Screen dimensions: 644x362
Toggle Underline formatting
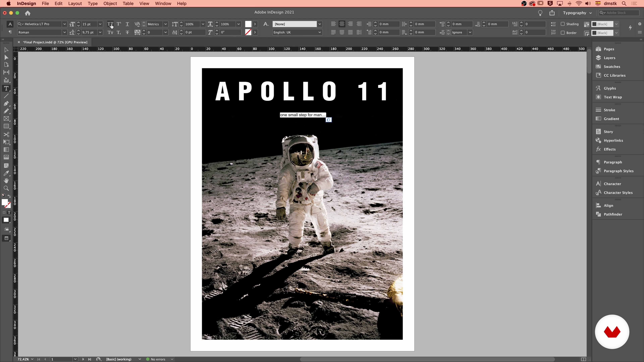[127, 24]
